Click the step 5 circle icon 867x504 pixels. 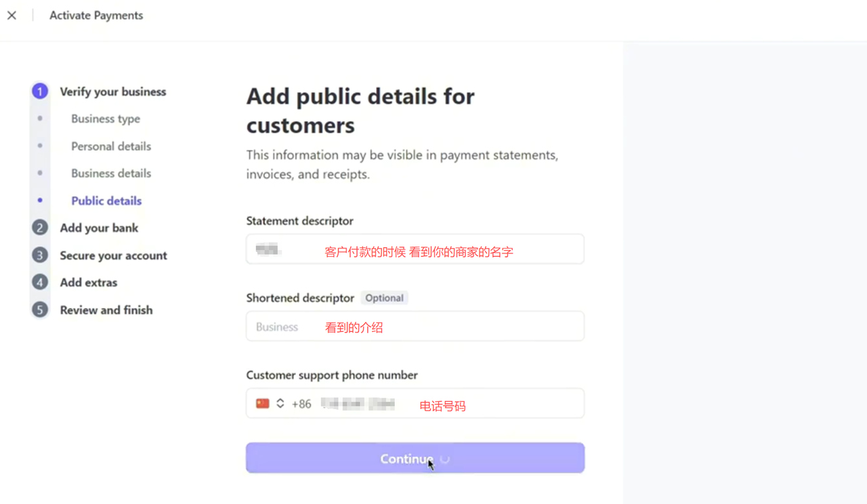tap(40, 310)
